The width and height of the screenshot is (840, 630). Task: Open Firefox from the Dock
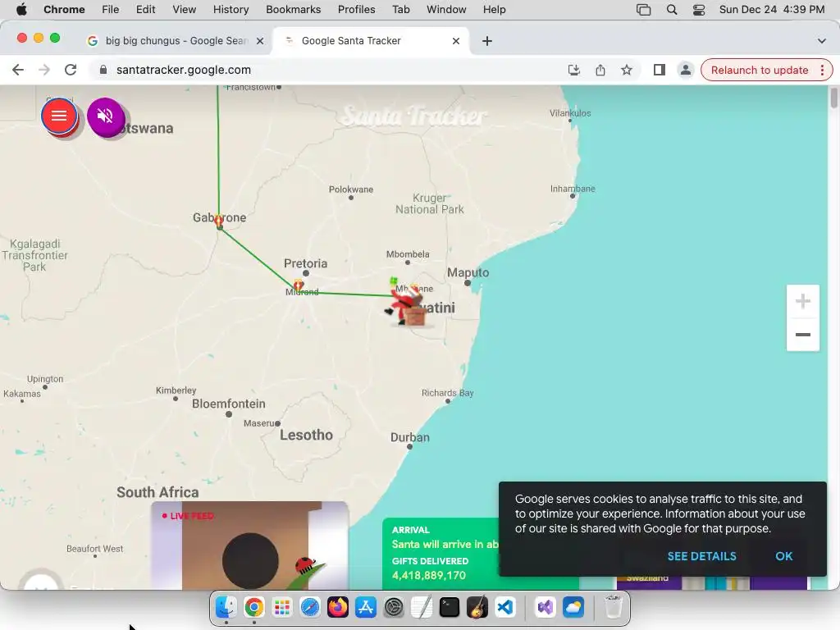(337, 608)
